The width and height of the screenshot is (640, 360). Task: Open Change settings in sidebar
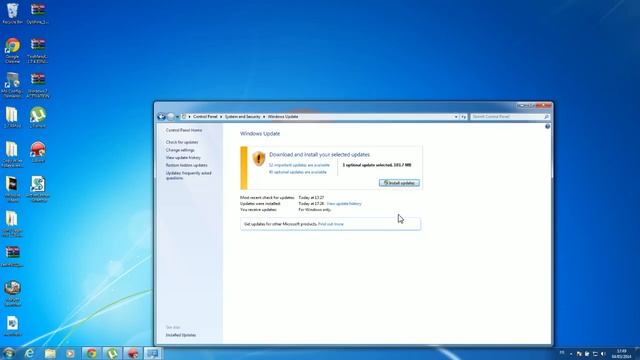[x=180, y=150]
